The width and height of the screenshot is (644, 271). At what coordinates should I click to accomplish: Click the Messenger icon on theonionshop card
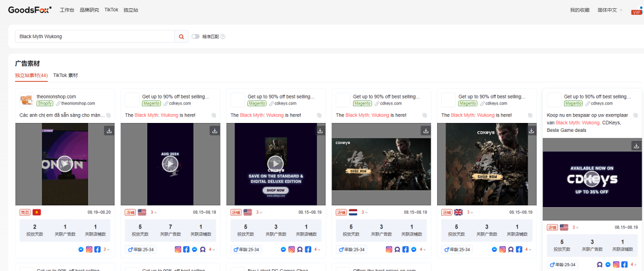(81, 249)
